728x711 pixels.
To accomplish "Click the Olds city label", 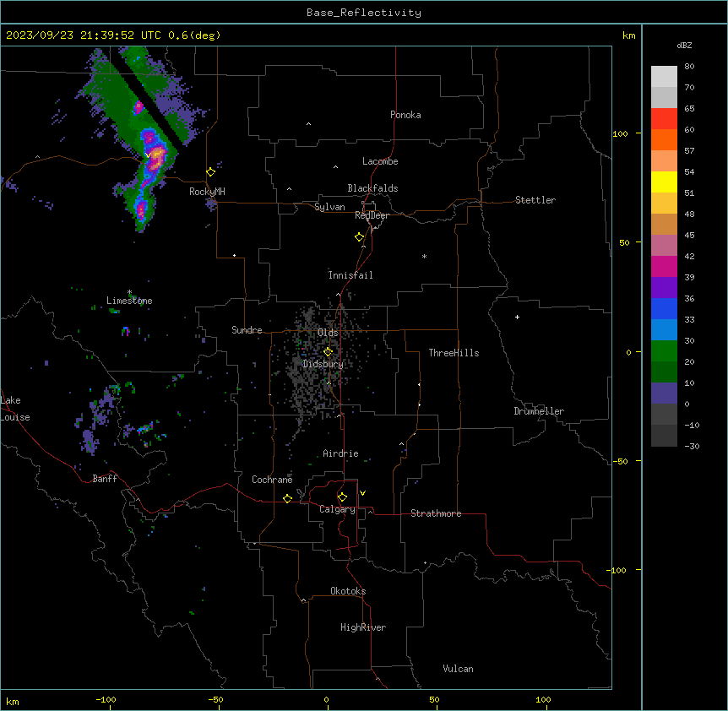I will coord(328,333).
